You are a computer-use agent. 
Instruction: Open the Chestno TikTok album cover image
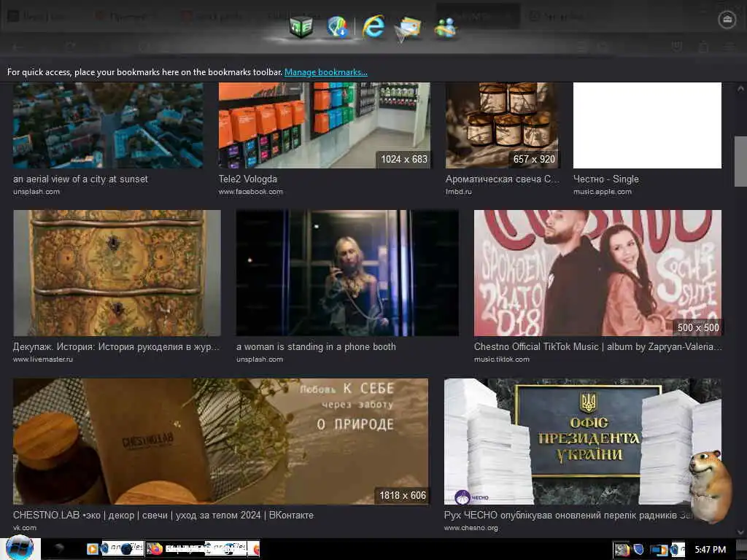coord(597,273)
